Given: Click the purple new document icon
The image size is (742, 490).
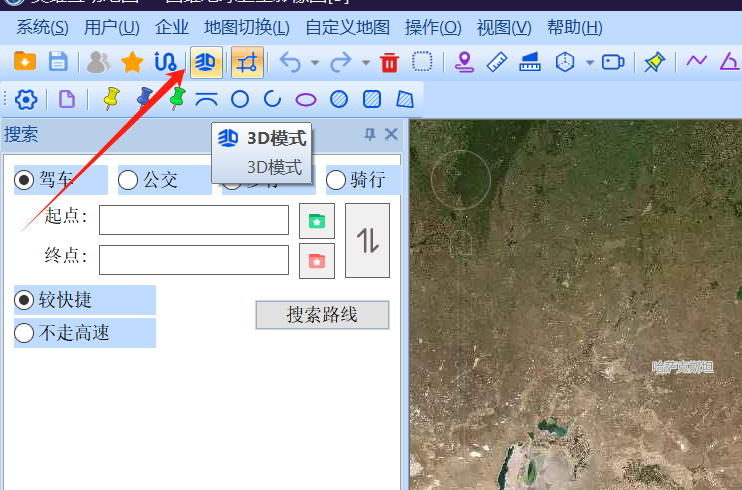Looking at the screenshot, I should [67, 99].
